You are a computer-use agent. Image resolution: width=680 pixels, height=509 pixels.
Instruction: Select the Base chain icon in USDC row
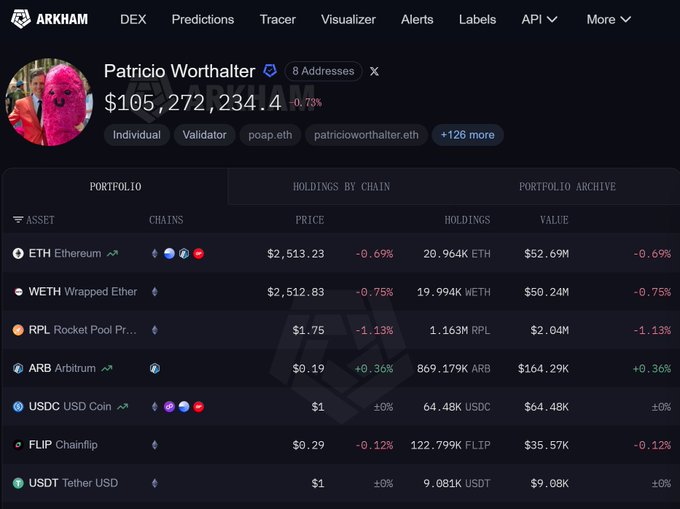[x=184, y=407]
